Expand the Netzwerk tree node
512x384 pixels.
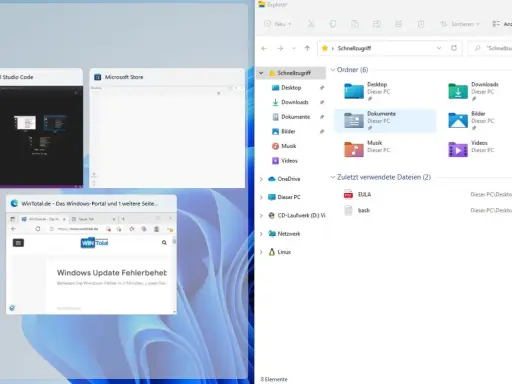(261, 234)
